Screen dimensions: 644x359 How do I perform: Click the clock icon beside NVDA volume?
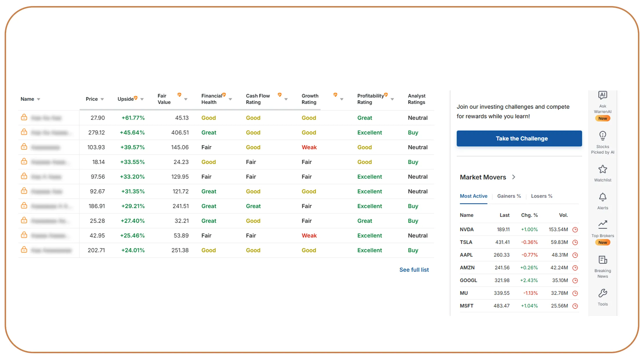575,229
